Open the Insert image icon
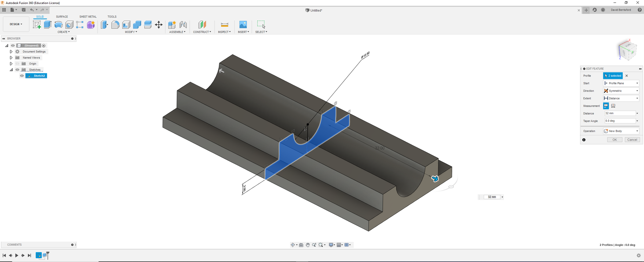The height and width of the screenshot is (262, 644). pos(243,25)
